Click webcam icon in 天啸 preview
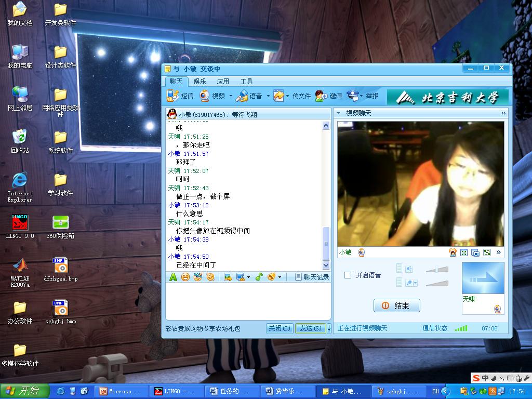The width and height of the screenshot is (532, 399). [497, 309]
